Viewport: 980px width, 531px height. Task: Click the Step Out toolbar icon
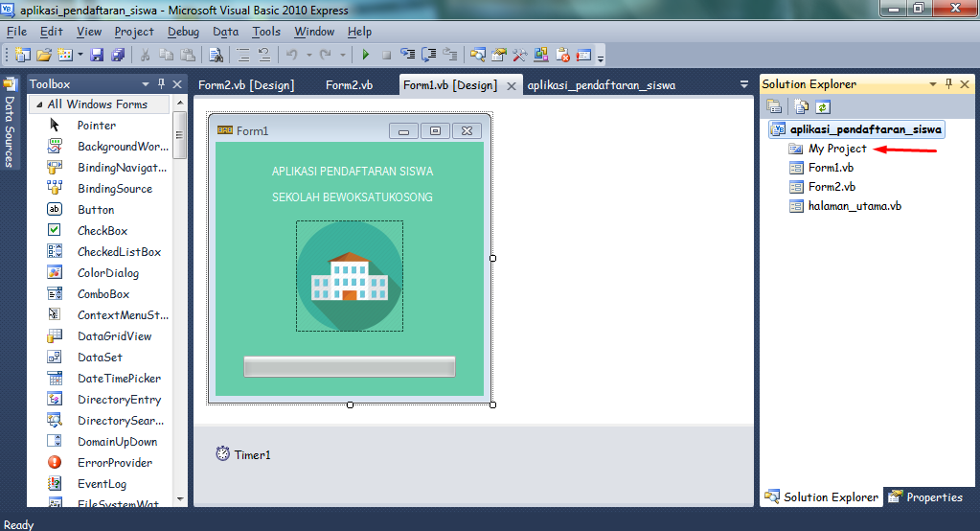450,55
